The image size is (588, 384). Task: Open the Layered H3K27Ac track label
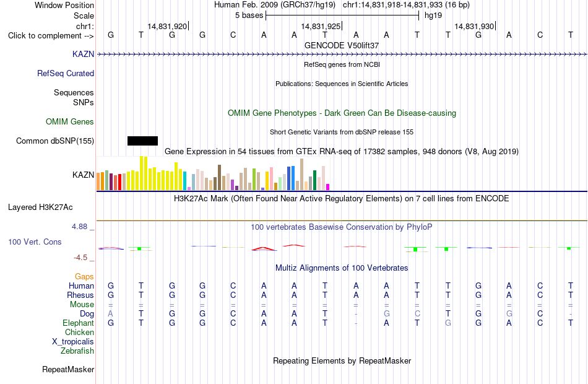(x=40, y=207)
